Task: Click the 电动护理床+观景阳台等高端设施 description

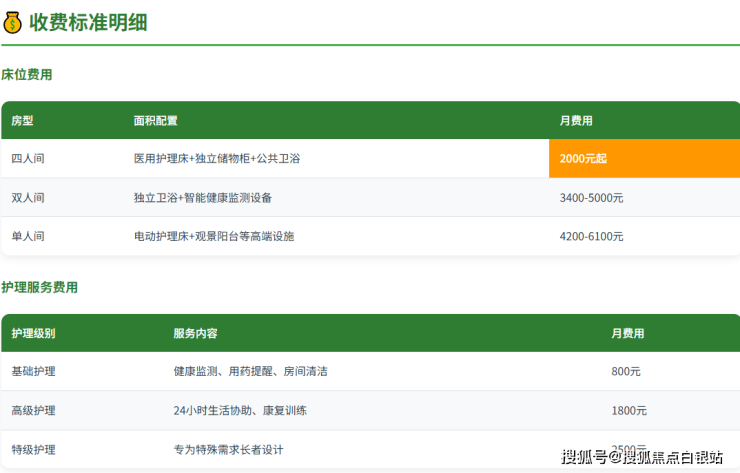Action: coord(214,237)
